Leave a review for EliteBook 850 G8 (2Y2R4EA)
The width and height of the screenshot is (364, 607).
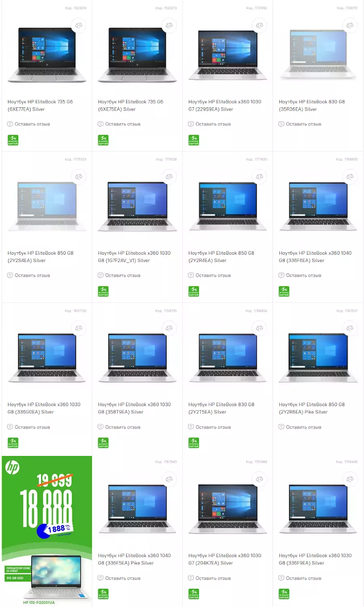coord(210,275)
